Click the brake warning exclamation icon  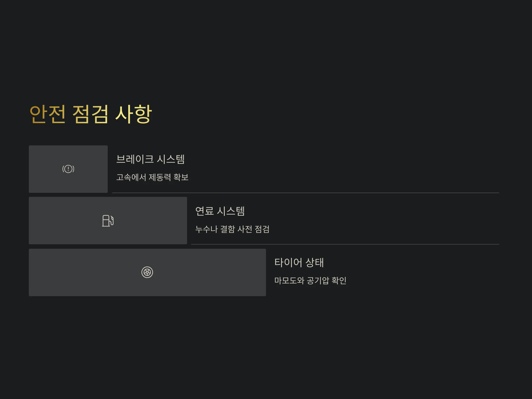pyautogui.click(x=68, y=169)
